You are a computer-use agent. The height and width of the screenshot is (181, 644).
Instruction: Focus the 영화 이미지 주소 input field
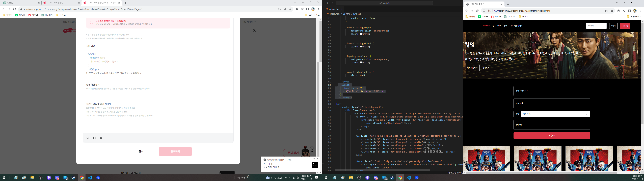click(x=552, y=91)
